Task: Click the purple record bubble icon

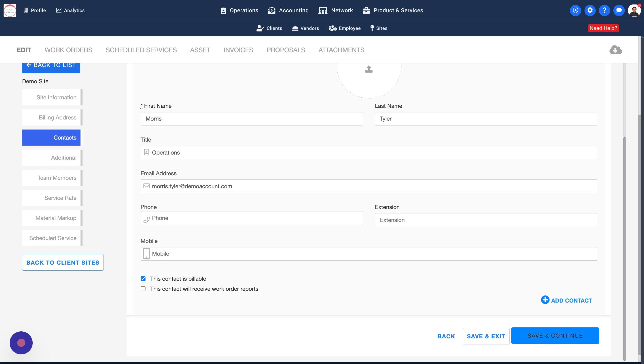Action: [21, 343]
